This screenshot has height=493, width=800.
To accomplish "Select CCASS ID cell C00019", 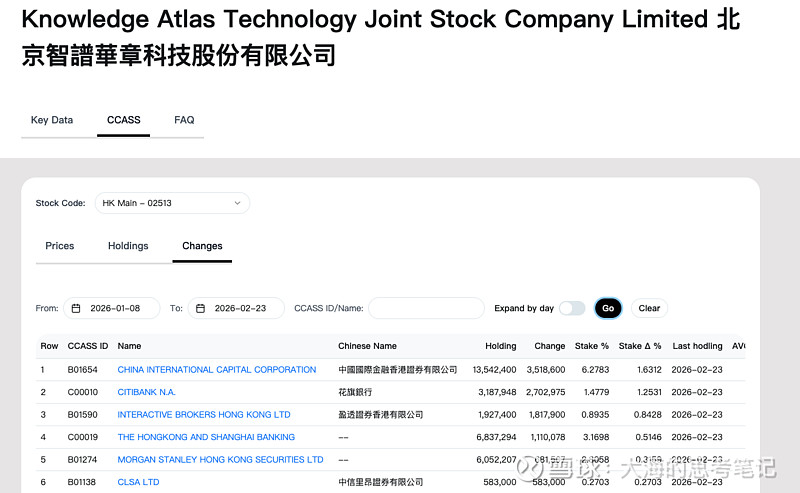I will (x=82, y=437).
